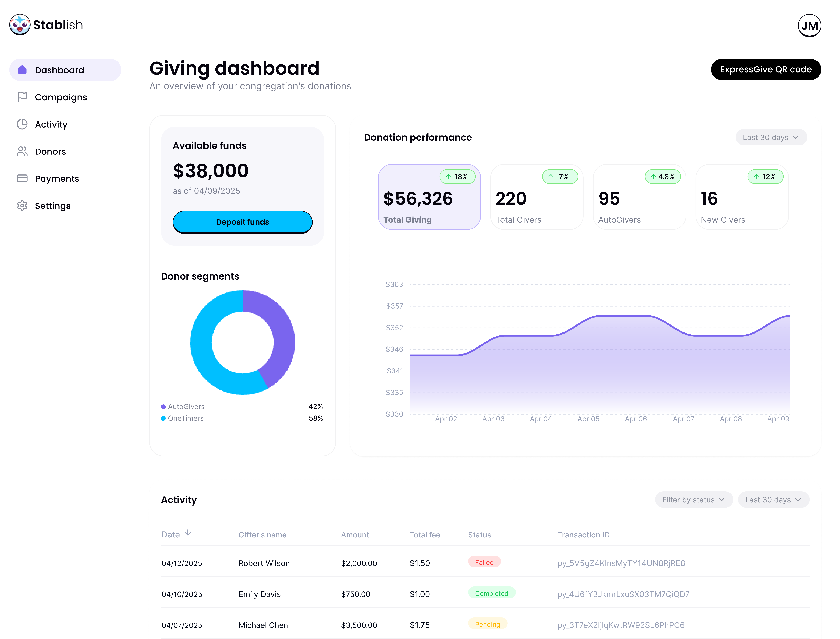Open the JM profile avatar
The image size is (840, 639).
point(809,25)
